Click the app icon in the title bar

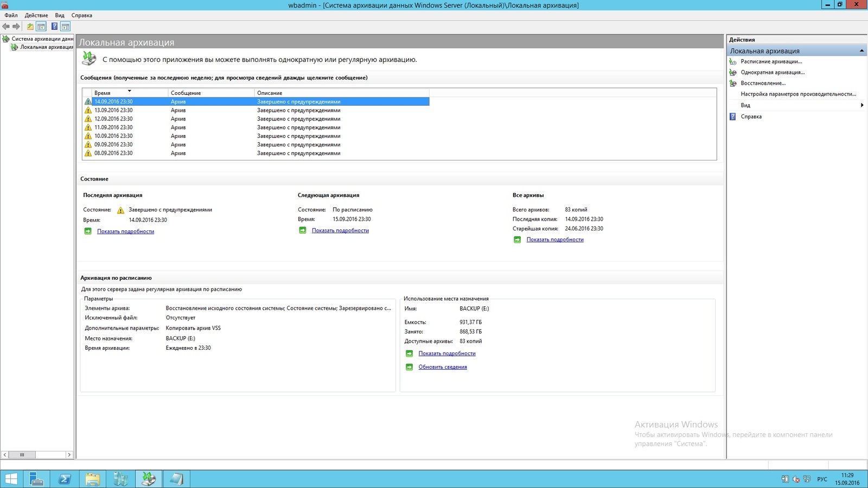click(5, 5)
